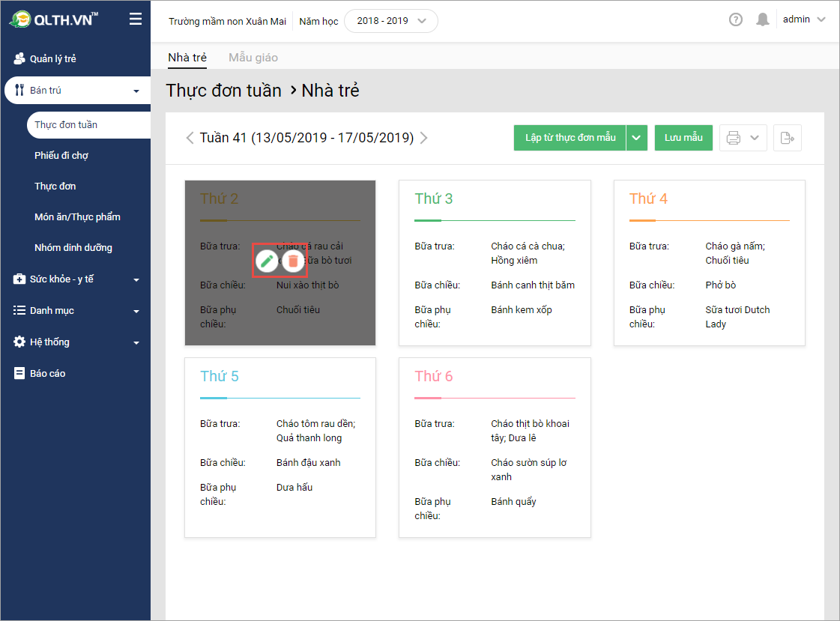Go to next week arrow
The height and width of the screenshot is (621, 840).
[424, 138]
